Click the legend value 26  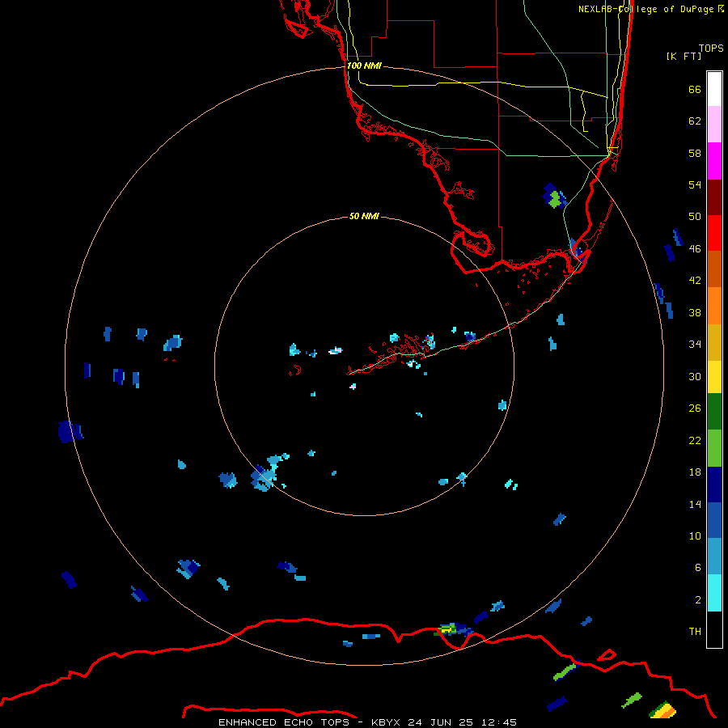[695, 408]
